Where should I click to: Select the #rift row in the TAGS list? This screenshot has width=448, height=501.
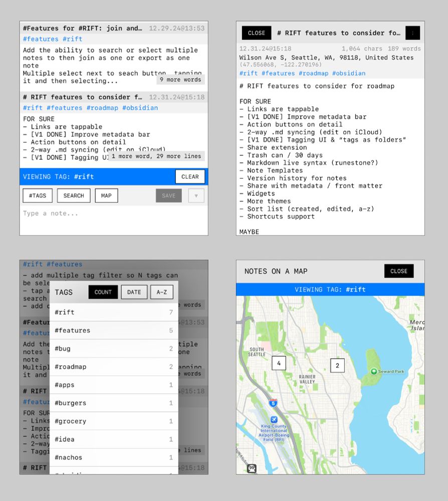click(x=114, y=312)
